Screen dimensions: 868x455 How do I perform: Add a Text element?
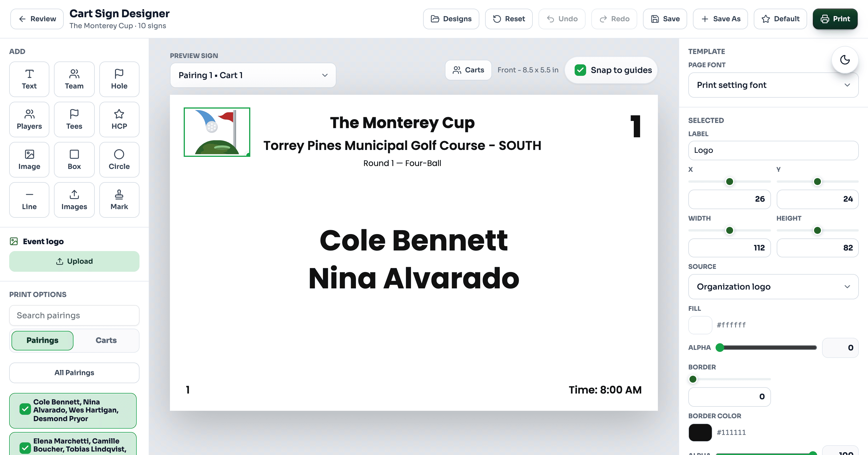click(x=29, y=79)
